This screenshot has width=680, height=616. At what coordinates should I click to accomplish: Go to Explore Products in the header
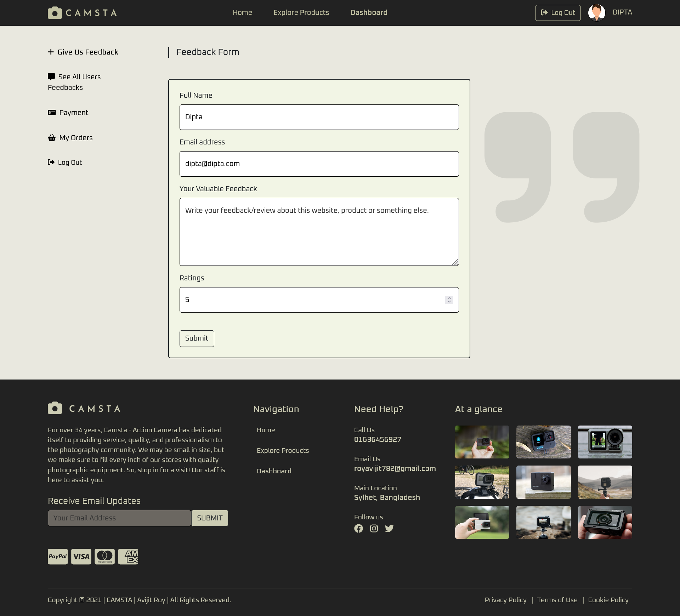pyautogui.click(x=301, y=13)
